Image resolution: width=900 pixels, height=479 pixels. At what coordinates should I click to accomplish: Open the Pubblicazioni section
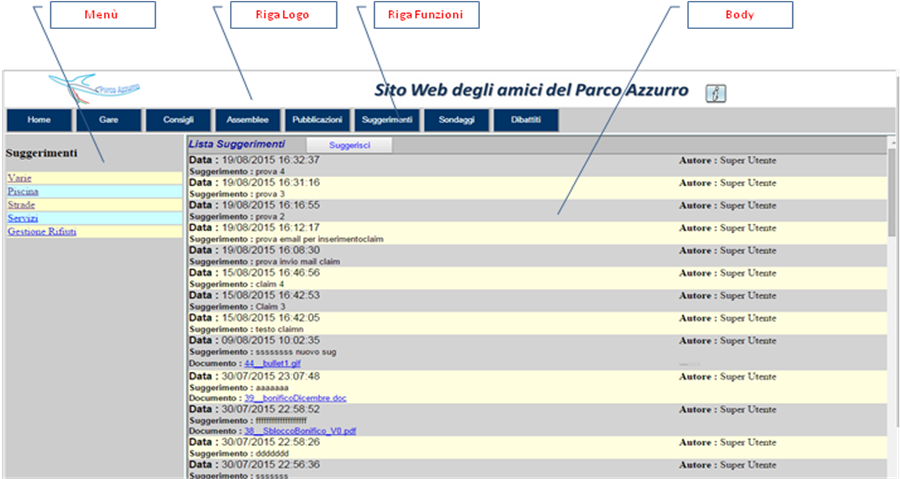click(317, 120)
